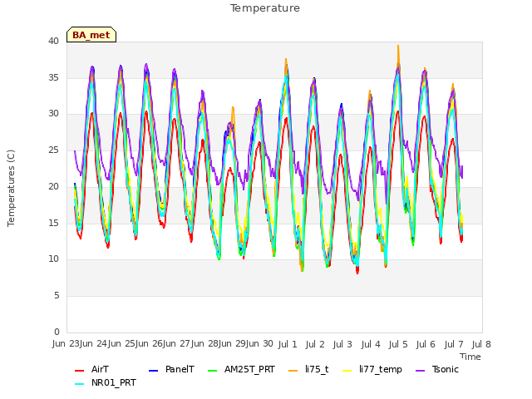Toggle the li77_temp legend entry
The height and width of the screenshot is (399, 532).
372,369
